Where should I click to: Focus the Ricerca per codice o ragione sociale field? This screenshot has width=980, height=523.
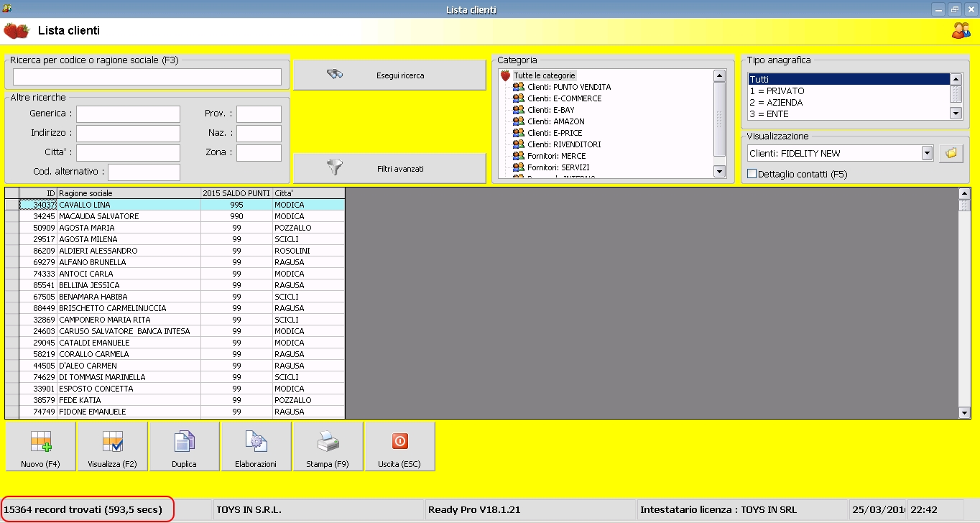coord(147,77)
